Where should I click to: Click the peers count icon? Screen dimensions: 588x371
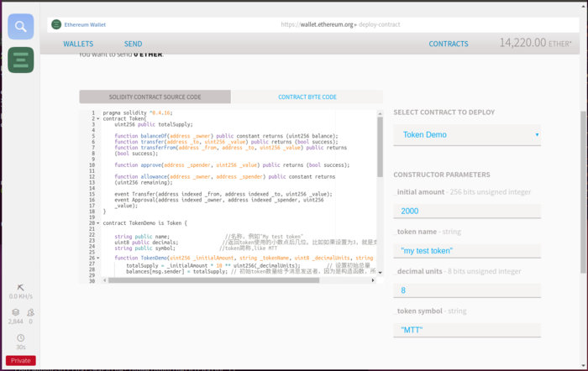tap(30, 312)
